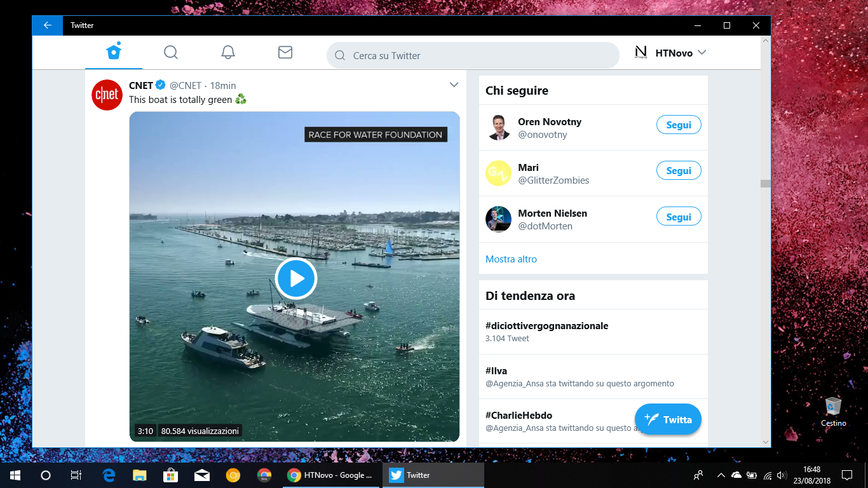Follow Mari with Segui button
The width and height of the screenshot is (868, 488).
(x=679, y=171)
